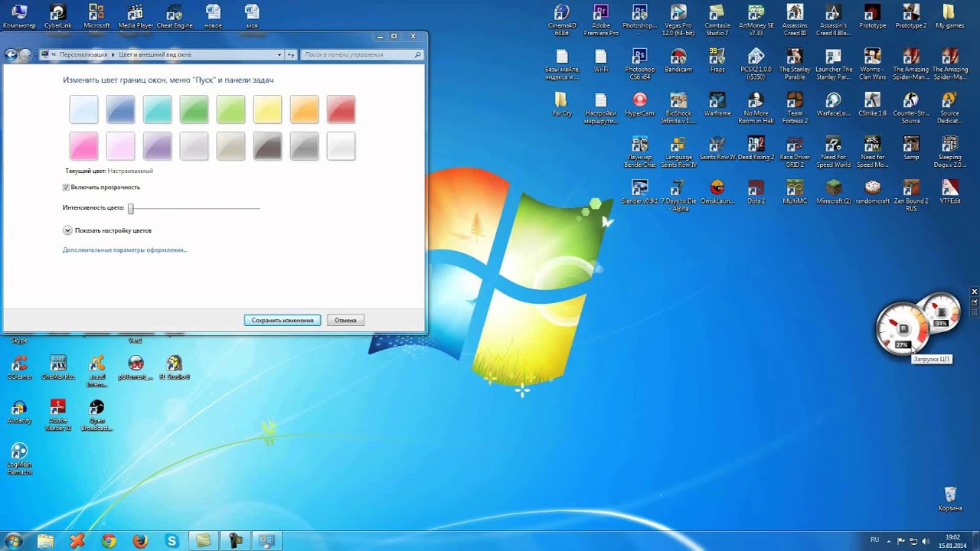
Task: Select Dead Rising 2 desktop icon
Action: click(x=756, y=148)
